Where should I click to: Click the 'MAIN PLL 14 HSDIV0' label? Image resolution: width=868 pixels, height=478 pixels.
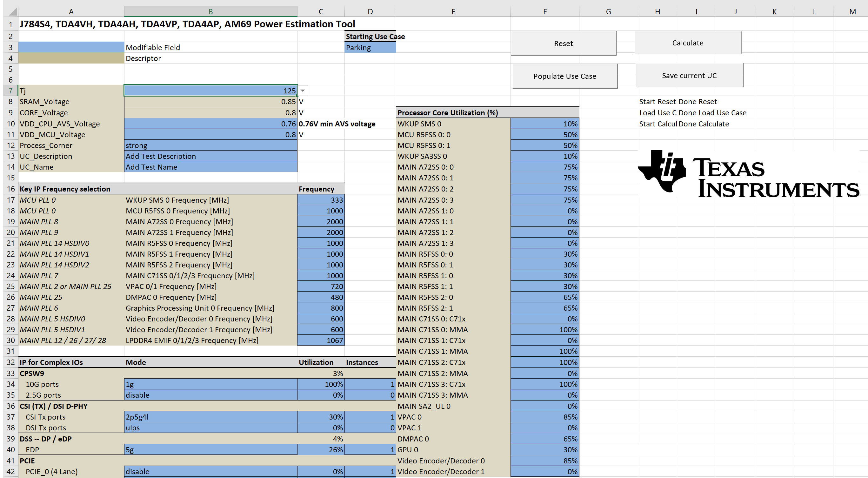(55, 243)
